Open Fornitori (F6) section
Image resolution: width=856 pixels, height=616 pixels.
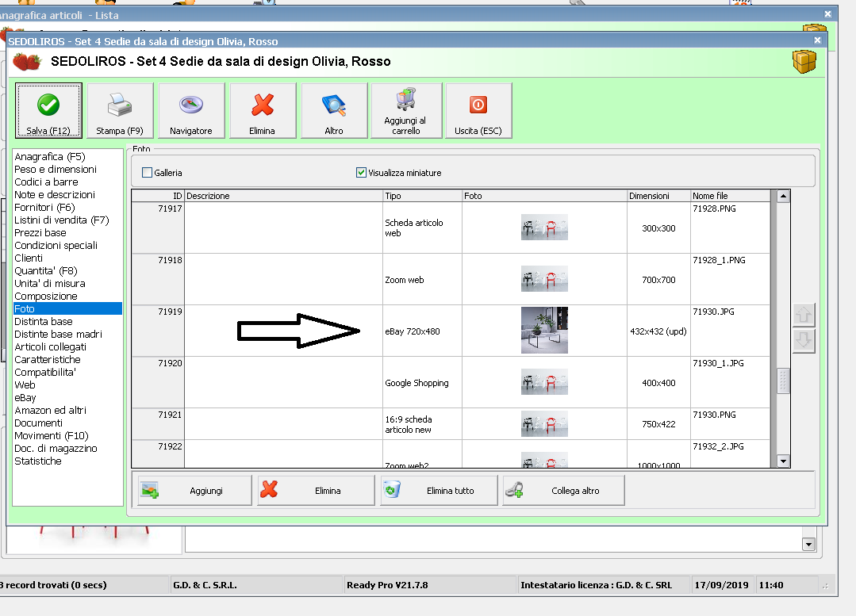coord(44,208)
